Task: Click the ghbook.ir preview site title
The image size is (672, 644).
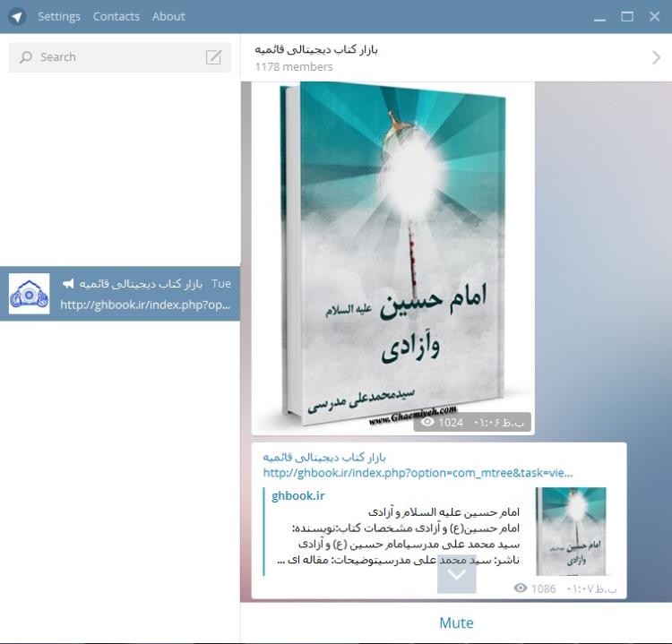Action: click(x=297, y=495)
